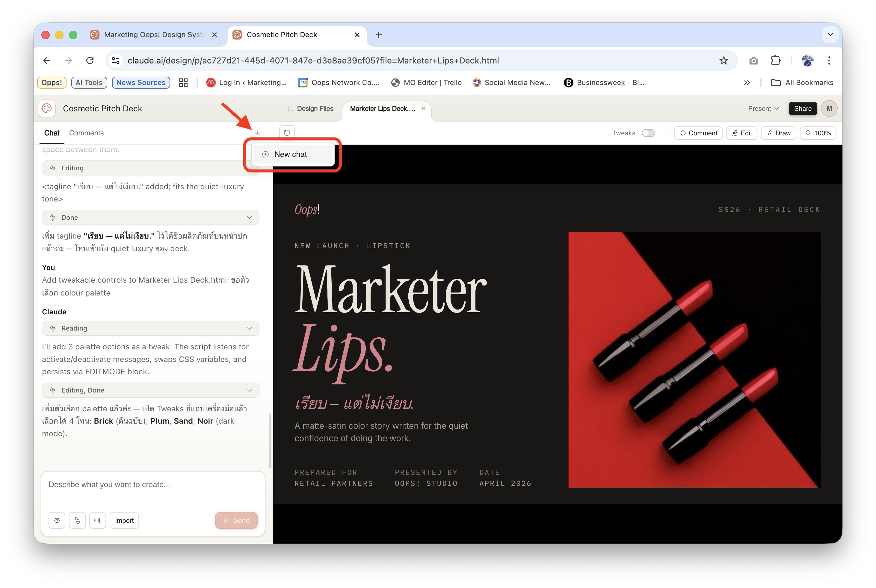The height and width of the screenshot is (588, 876).
Task: Open the Design Files tab
Action: click(311, 108)
